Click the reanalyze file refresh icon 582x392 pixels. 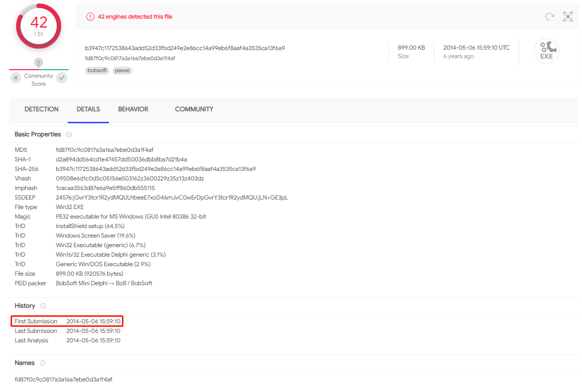[x=549, y=17]
